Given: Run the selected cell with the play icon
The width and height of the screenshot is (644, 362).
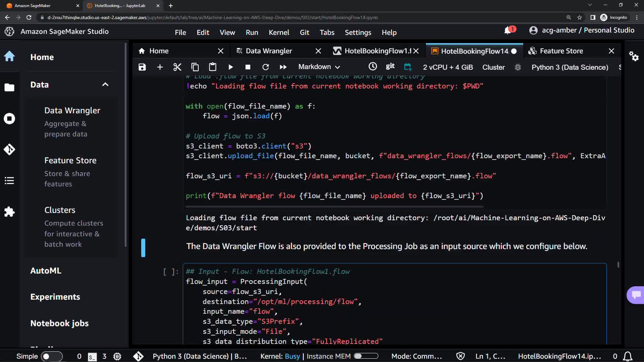Looking at the screenshot, I should (230, 67).
